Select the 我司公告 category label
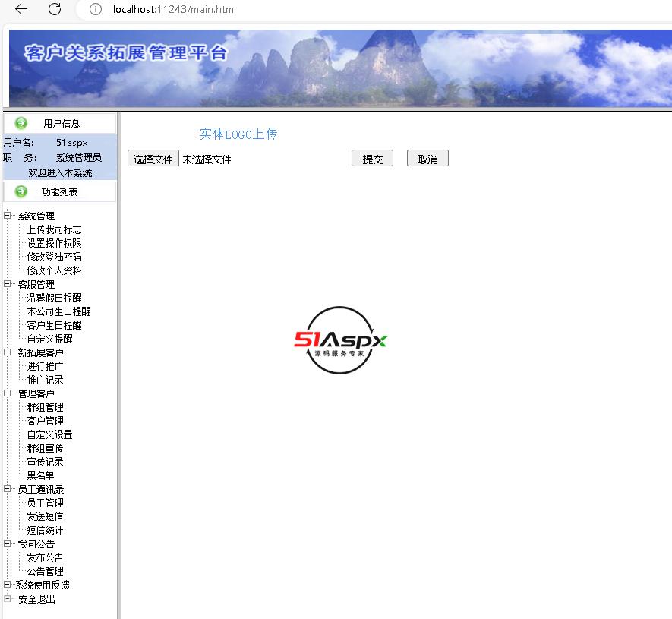 [x=36, y=545]
